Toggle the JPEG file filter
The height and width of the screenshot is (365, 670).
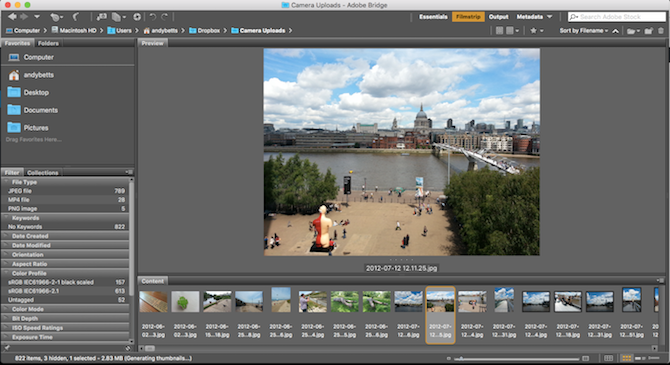click(x=66, y=191)
